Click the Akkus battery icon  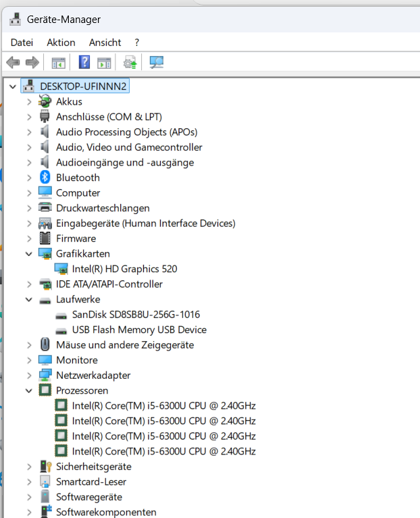[x=45, y=101]
